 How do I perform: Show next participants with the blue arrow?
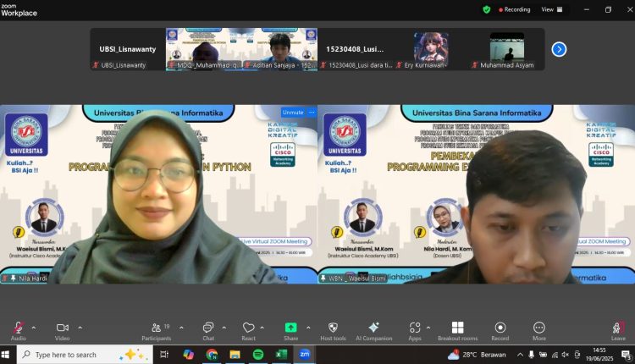(559, 49)
